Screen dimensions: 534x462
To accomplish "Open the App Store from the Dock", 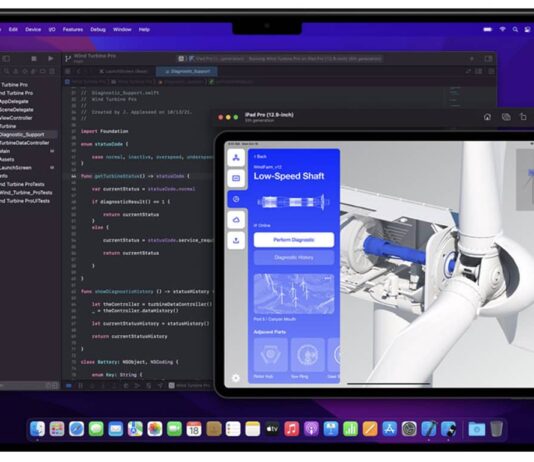I will 389,429.
